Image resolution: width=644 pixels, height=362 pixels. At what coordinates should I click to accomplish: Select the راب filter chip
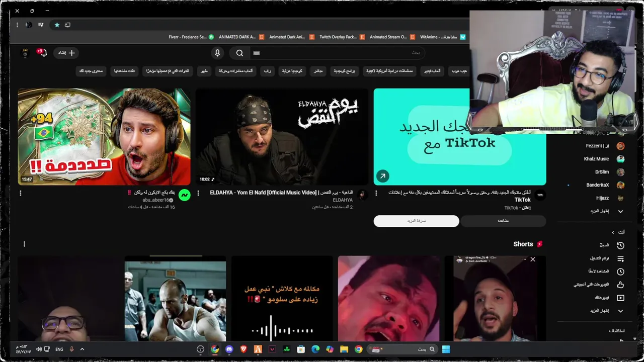(x=267, y=71)
